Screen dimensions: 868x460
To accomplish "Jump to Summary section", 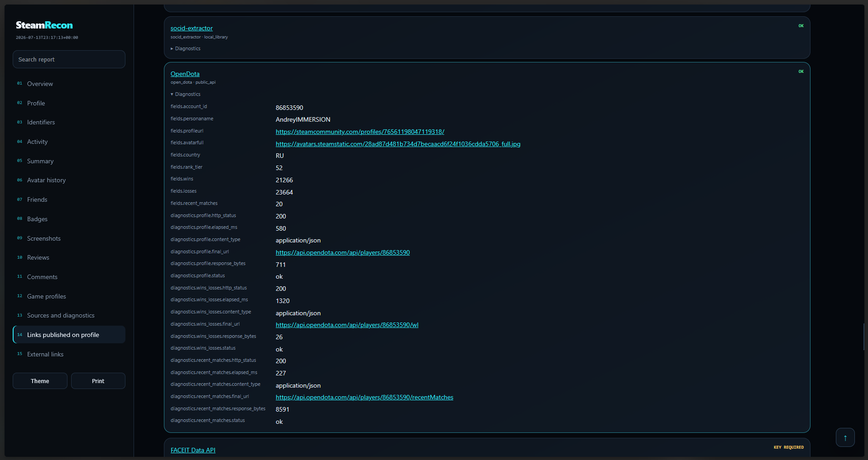I will 69,161.
